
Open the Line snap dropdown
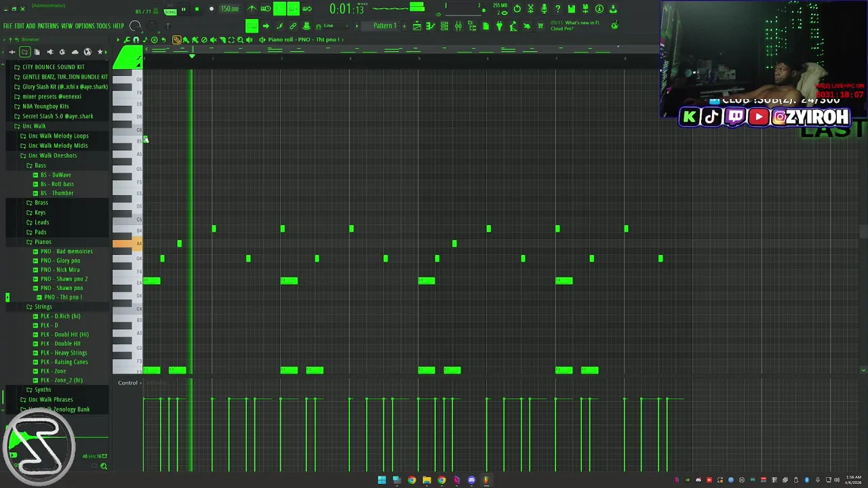click(337, 26)
